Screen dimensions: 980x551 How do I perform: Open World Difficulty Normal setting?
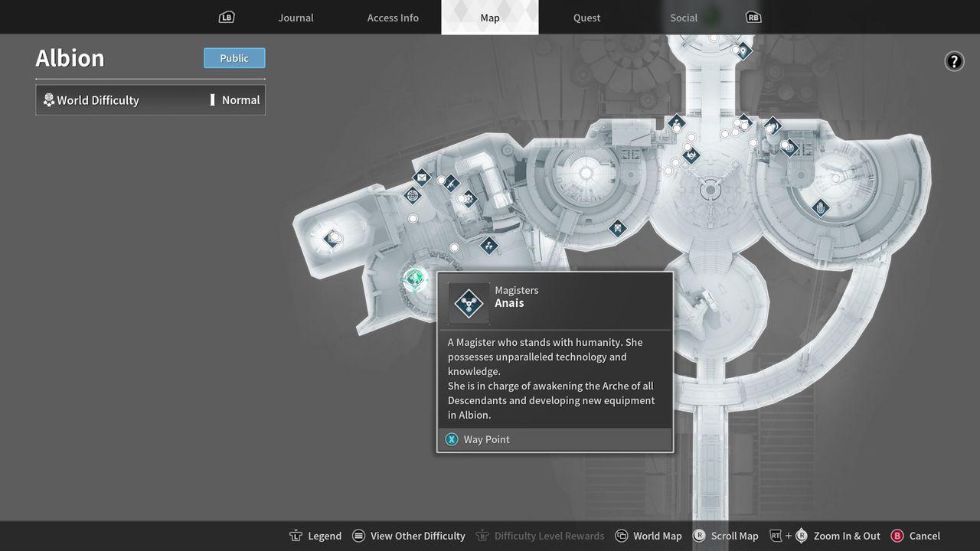coord(150,100)
